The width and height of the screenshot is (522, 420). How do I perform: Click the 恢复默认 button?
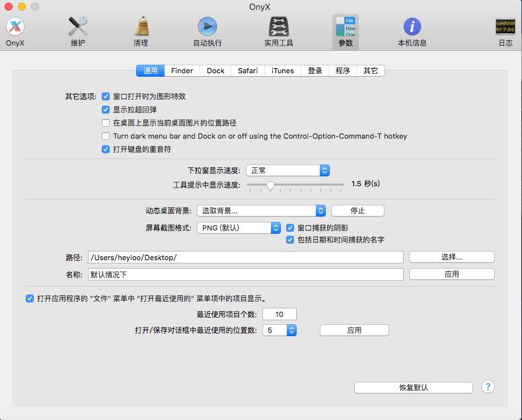[414, 388]
